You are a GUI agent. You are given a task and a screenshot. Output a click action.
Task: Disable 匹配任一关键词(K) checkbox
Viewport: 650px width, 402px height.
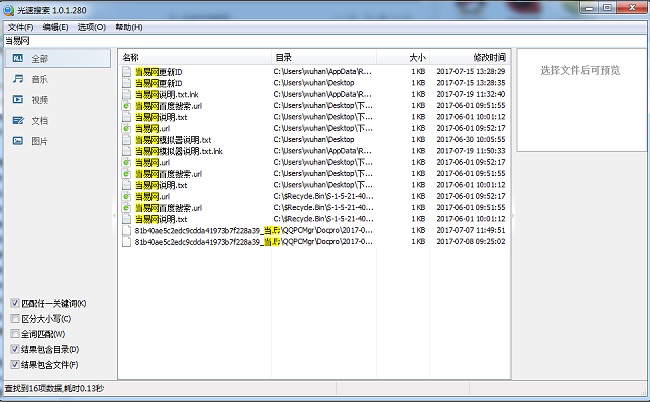13,304
